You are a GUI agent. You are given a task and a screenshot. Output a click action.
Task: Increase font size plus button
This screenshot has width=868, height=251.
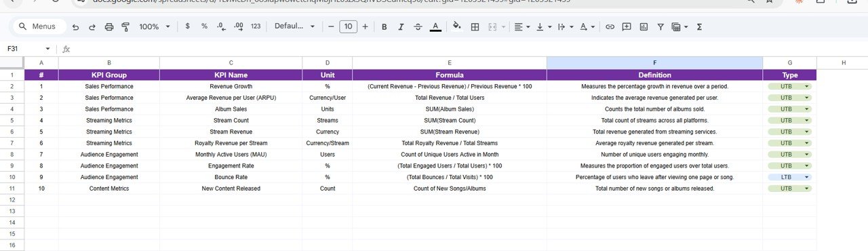(x=365, y=26)
